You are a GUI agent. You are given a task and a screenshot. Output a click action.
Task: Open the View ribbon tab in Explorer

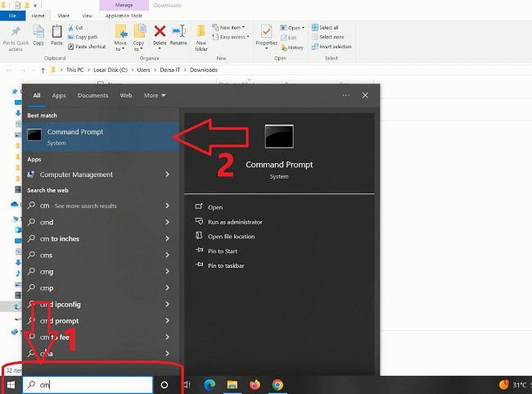pyautogui.click(x=88, y=16)
